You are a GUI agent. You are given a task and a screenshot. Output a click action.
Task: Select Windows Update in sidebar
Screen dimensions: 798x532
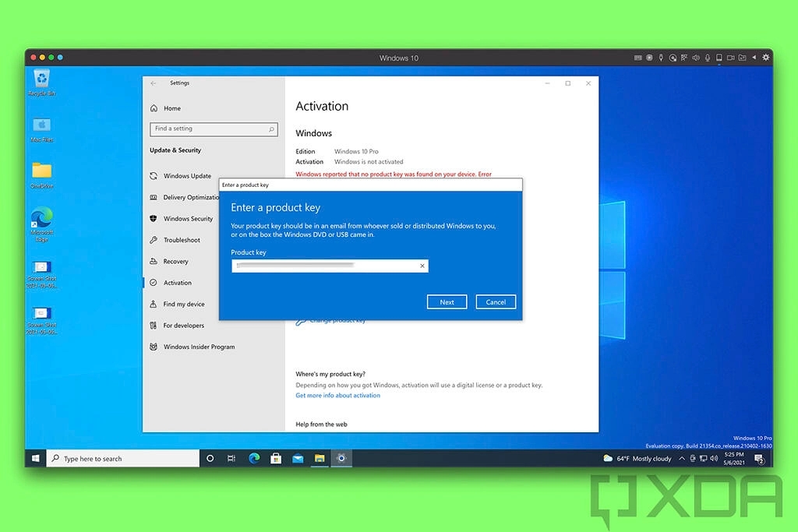pos(187,176)
